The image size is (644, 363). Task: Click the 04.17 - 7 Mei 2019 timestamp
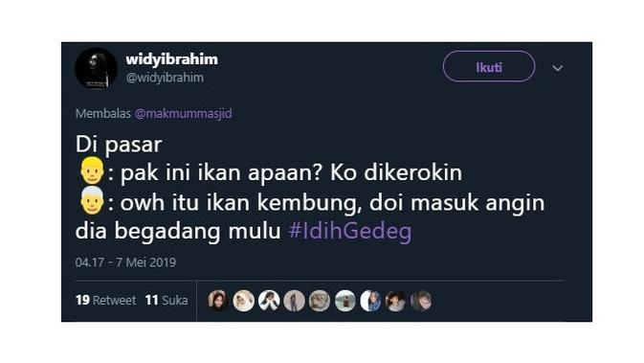pyautogui.click(x=125, y=262)
